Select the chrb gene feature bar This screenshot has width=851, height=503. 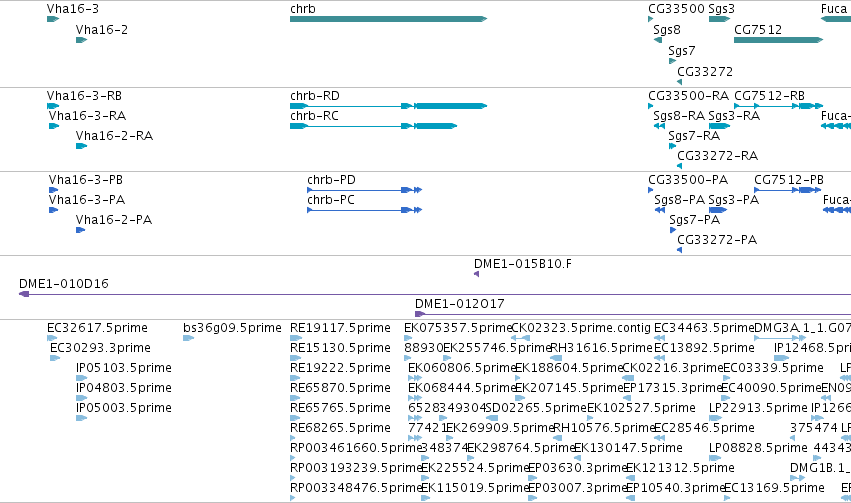coord(389,19)
